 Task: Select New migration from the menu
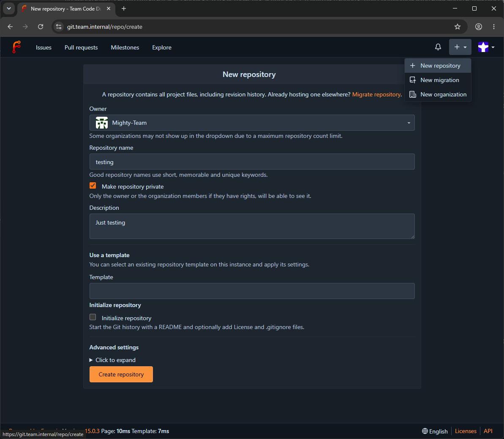[438, 80]
